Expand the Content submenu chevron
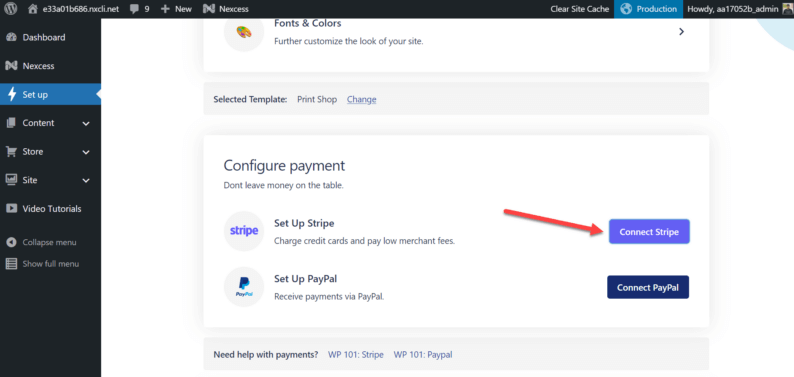Image resolution: width=794 pixels, height=377 pixels. click(x=86, y=123)
